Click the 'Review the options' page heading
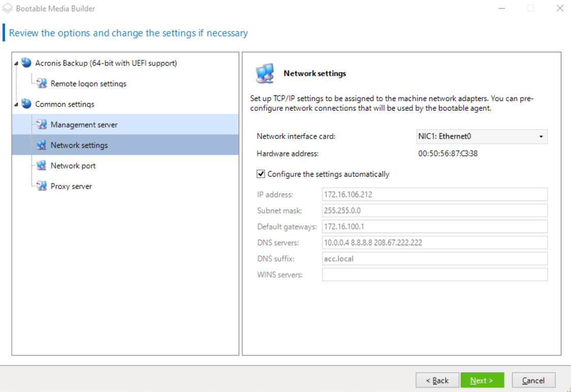The image size is (571, 392). (128, 33)
